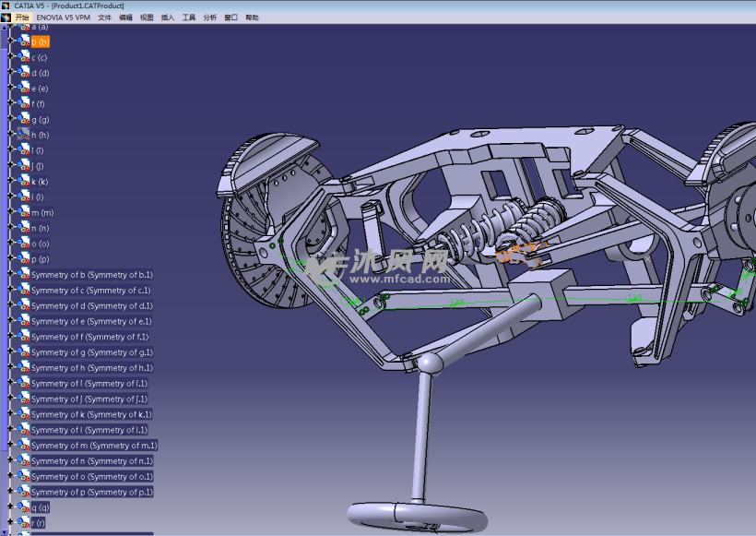Select the icon for node k (k)
This screenshot has width=756, height=536.
pos(24,181)
